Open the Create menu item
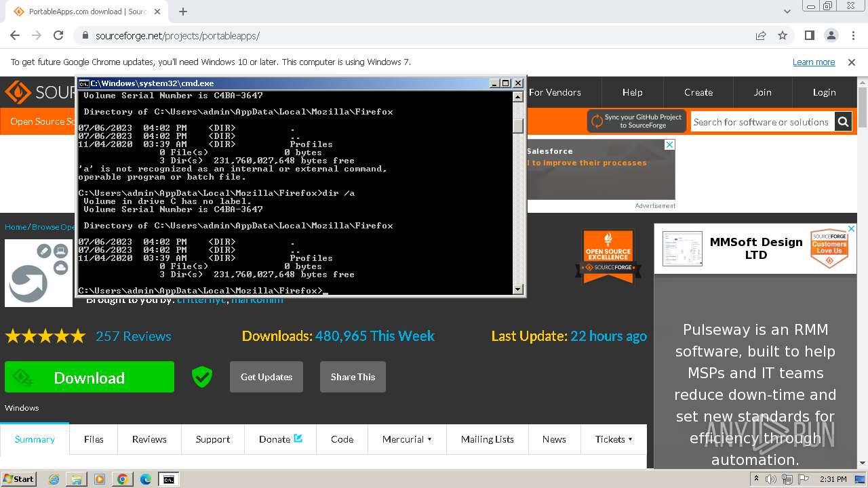 click(698, 92)
